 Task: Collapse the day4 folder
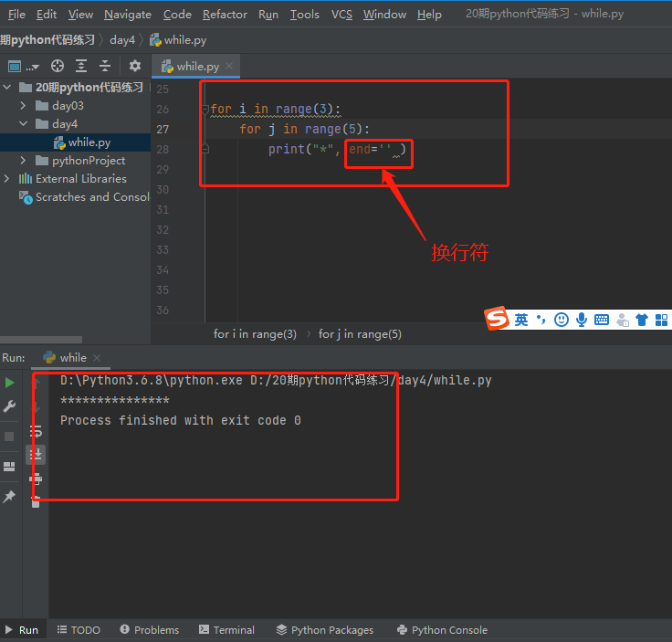coord(24,124)
